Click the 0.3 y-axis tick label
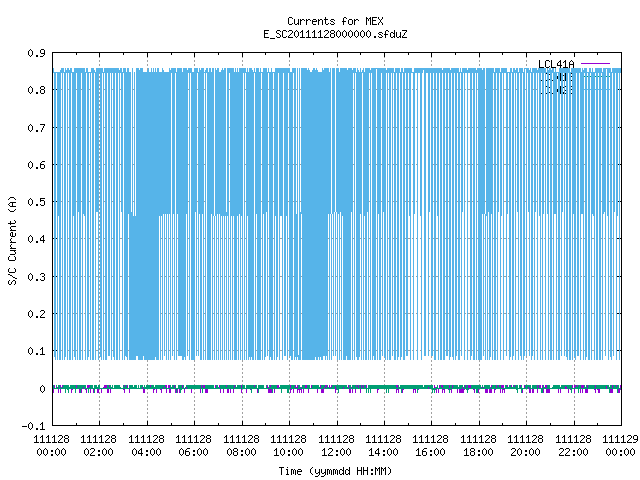 tap(36, 277)
